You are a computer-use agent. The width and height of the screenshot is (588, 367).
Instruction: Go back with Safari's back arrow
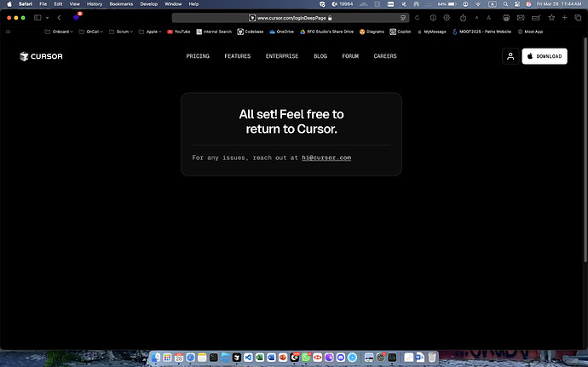click(x=59, y=18)
